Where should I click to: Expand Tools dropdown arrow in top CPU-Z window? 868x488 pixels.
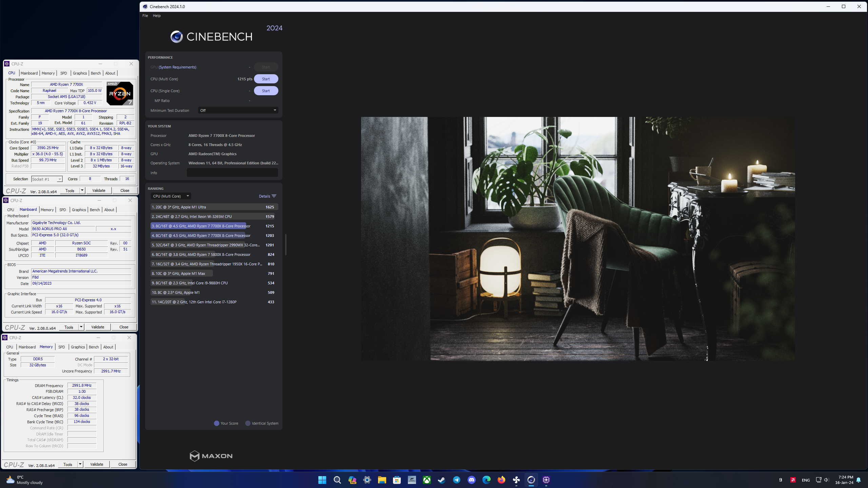pos(82,191)
